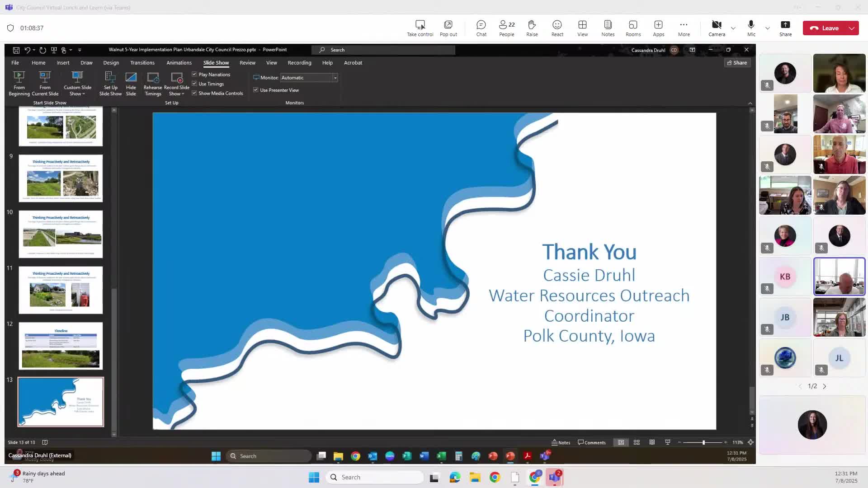
Task: Open Camera options dropdown arrow
Action: (733, 28)
